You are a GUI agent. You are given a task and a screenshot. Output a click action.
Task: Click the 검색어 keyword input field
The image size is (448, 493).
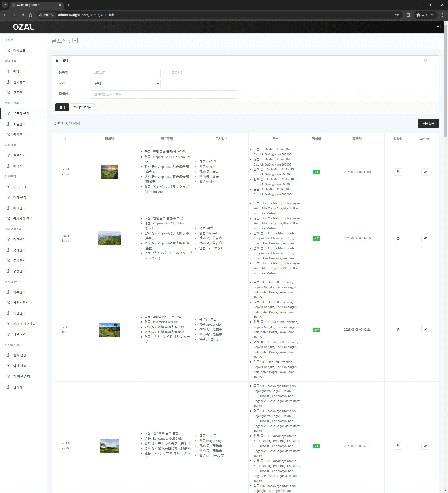pyautogui.click(x=164, y=94)
